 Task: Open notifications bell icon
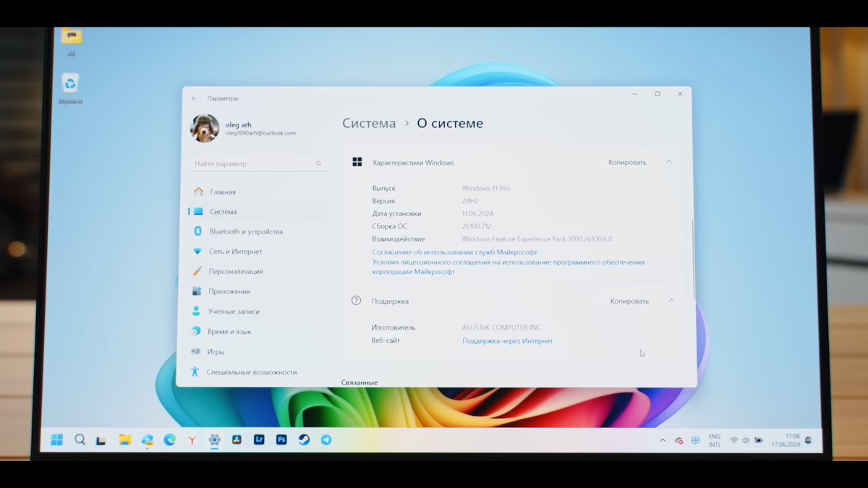click(808, 440)
